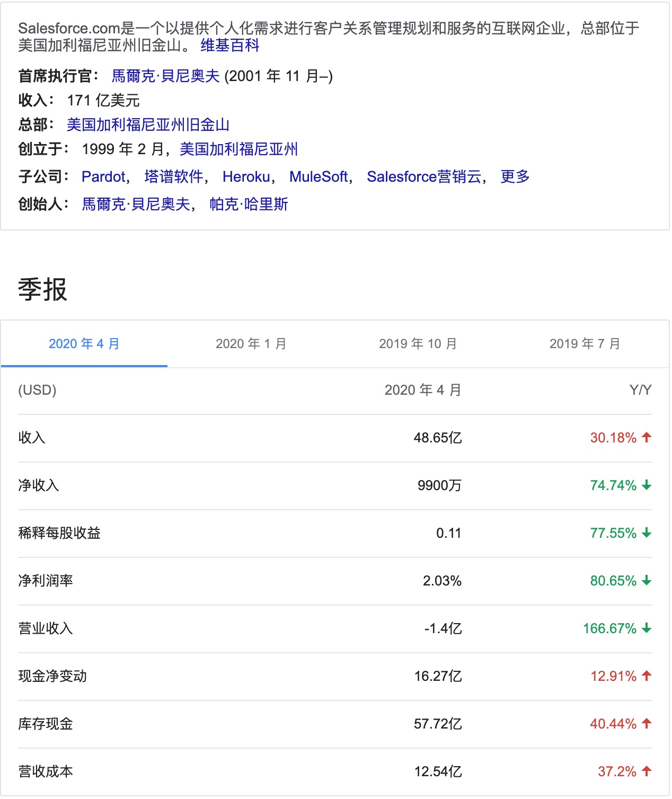672x799 pixels.
Task: Click the up arrow next to 40.44%
Action: pos(647,724)
